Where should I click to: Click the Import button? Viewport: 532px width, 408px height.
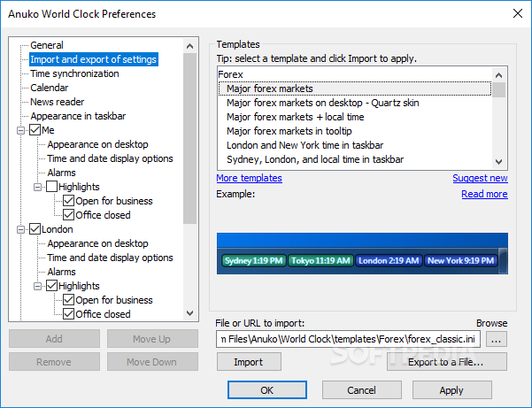249,362
